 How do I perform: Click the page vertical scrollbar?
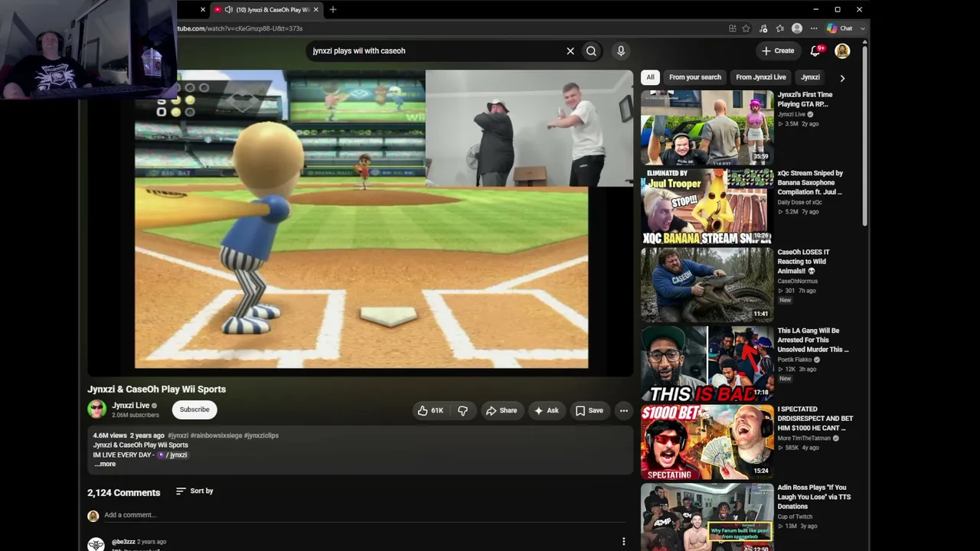865,138
